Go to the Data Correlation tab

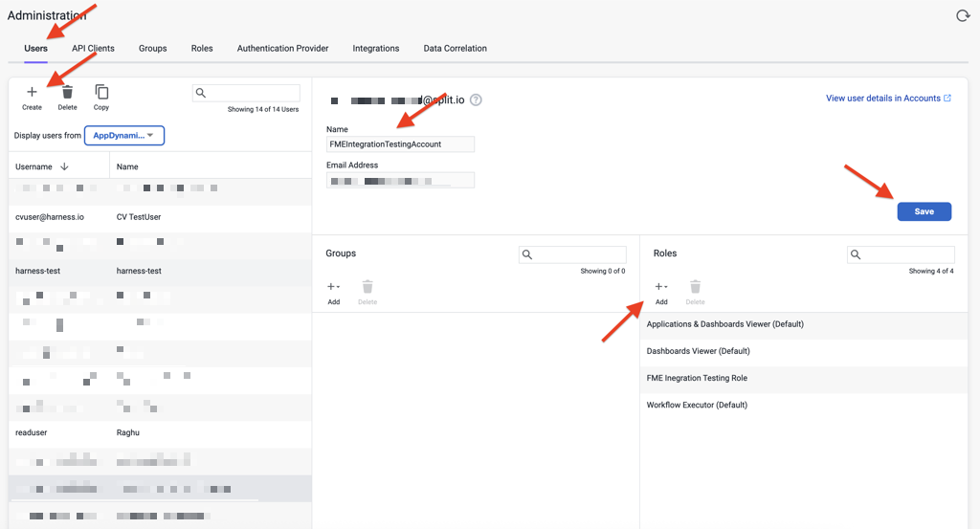click(455, 48)
